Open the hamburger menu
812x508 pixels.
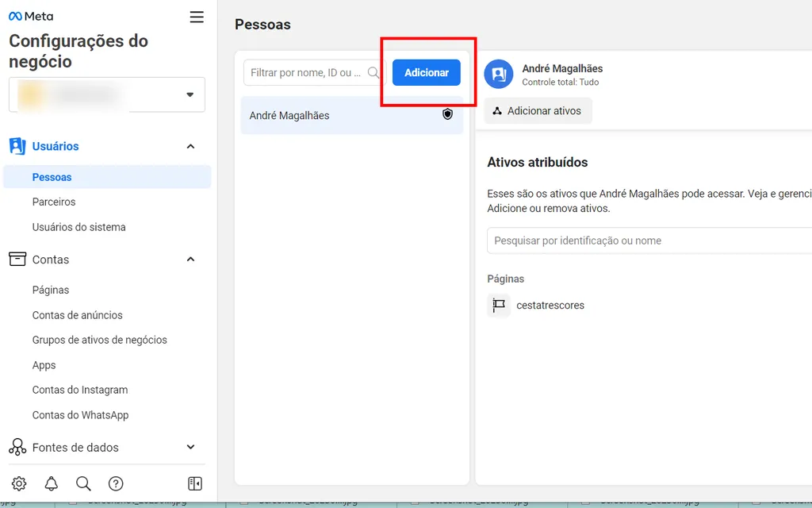[x=196, y=16]
